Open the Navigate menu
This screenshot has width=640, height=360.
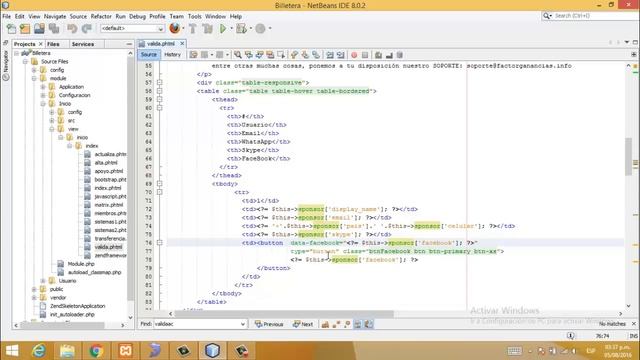[x=55, y=16]
